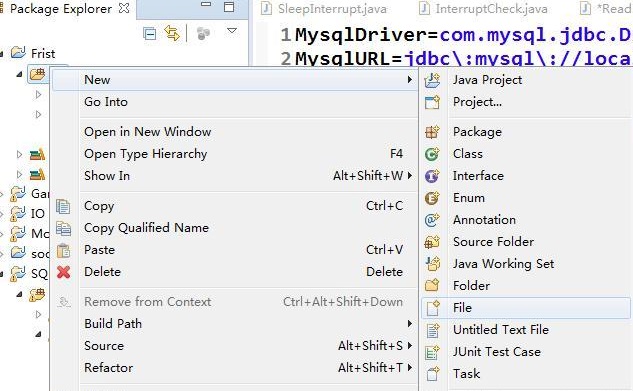Click the red Delete X icon
The width and height of the screenshot is (633, 391).
63,272
